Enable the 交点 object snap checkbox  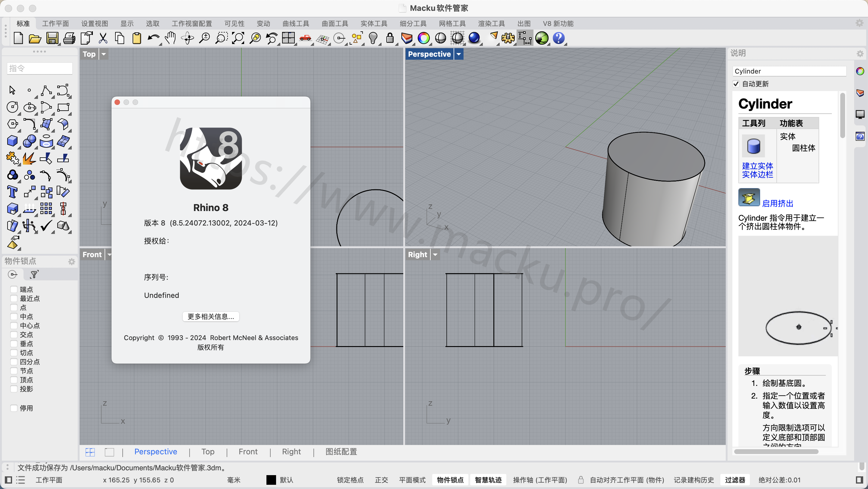[14, 335]
